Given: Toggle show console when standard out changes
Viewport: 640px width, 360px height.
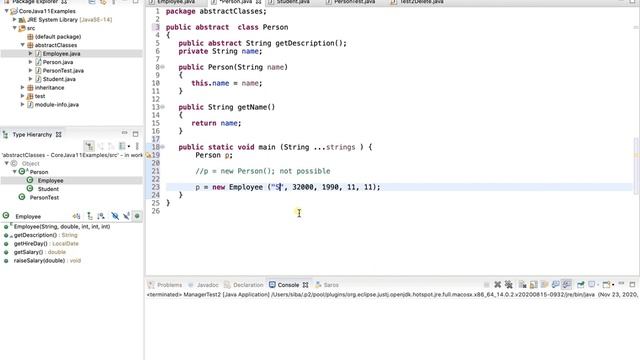Looking at the screenshot, I should (x=556, y=284).
